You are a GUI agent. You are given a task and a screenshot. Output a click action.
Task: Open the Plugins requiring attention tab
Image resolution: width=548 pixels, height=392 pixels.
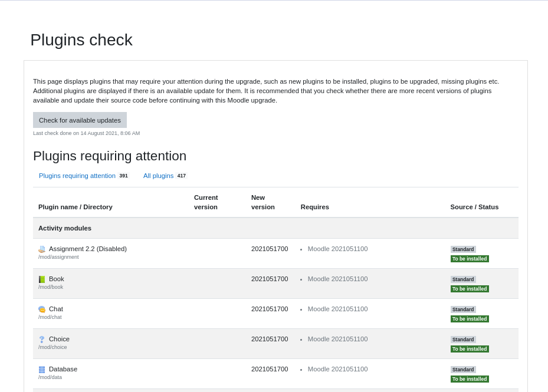[x=77, y=176]
